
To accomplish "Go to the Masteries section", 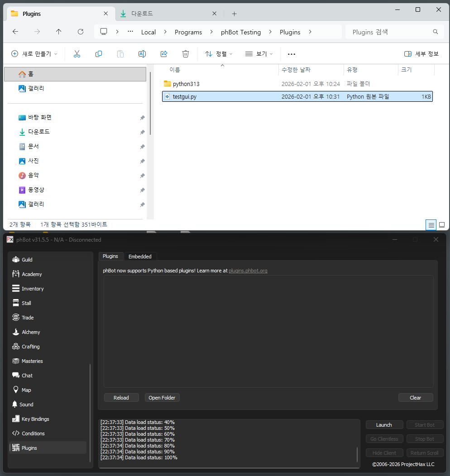I will (32, 361).
